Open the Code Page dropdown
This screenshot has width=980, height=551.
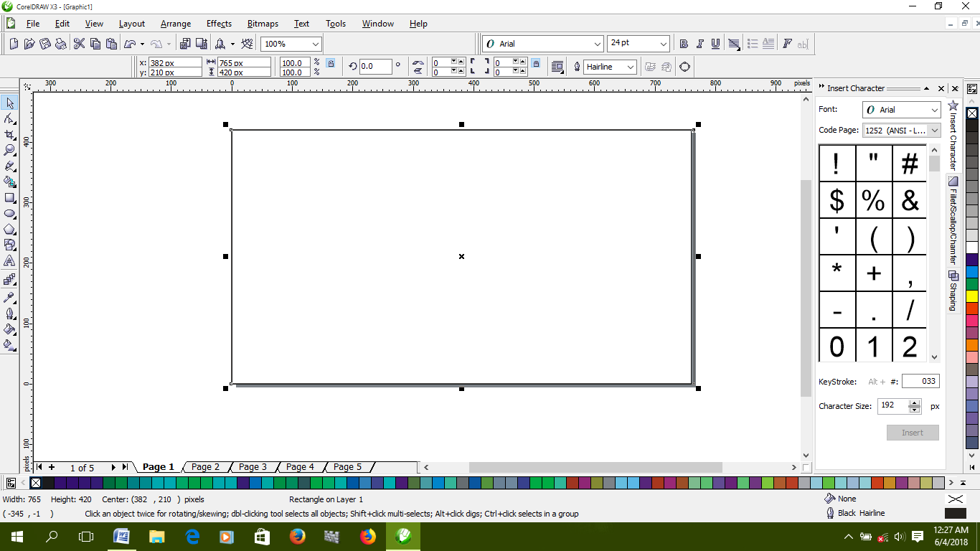pyautogui.click(x=936, y=130)
